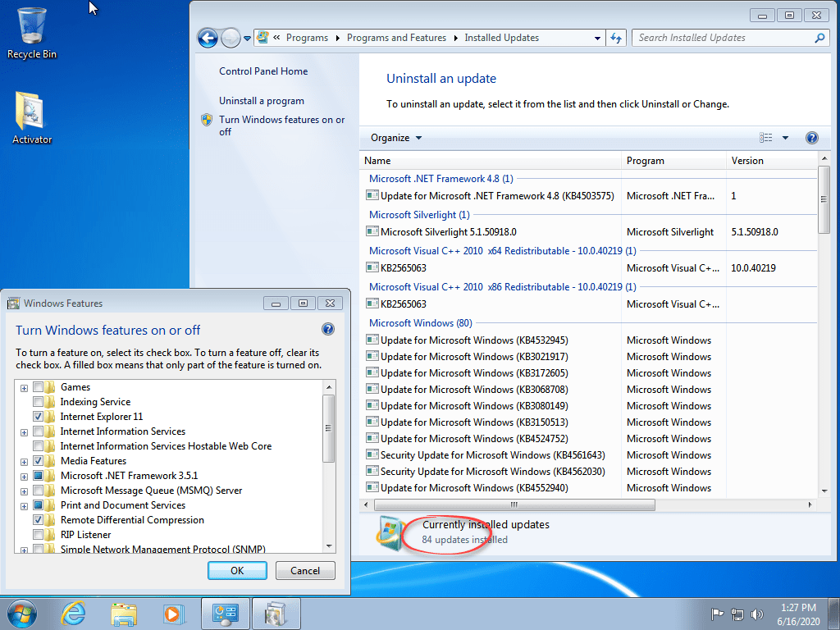Click Installed Updates breadcrumb segment
The height and width of the screenshot is (630, 840).
pyautogui.click(x=501, y=38)
